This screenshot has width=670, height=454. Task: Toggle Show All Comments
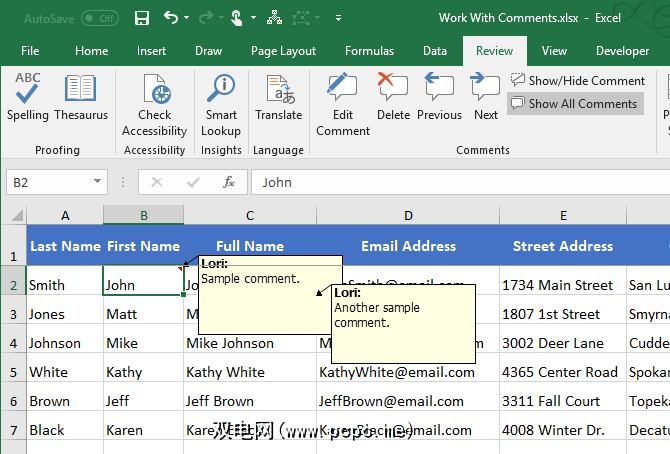[x=574, y=103]
